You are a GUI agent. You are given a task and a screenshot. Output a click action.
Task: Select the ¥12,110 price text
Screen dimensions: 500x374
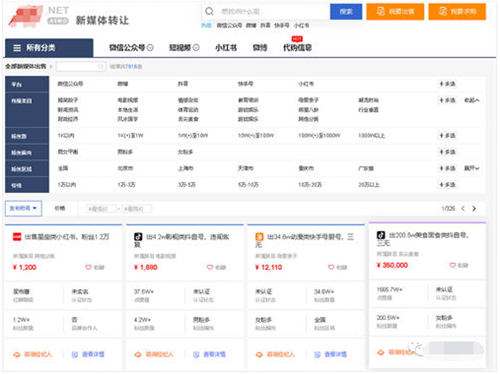point(269,267)
